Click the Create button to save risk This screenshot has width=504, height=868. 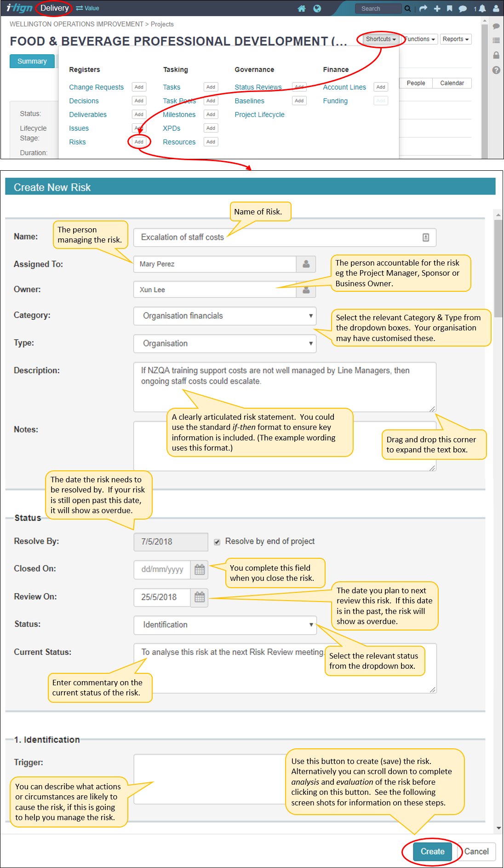coord(432,852)
